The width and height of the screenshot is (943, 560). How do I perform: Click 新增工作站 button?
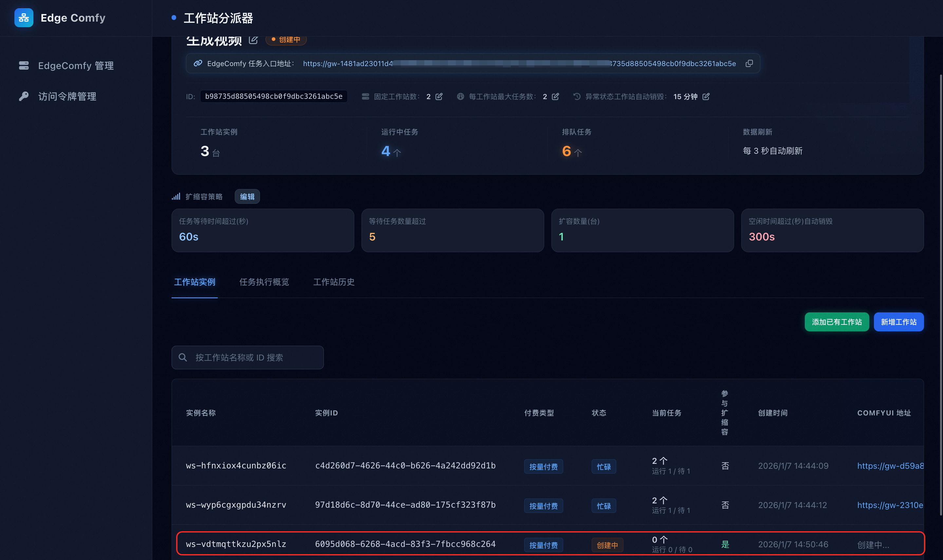point(898,322)
